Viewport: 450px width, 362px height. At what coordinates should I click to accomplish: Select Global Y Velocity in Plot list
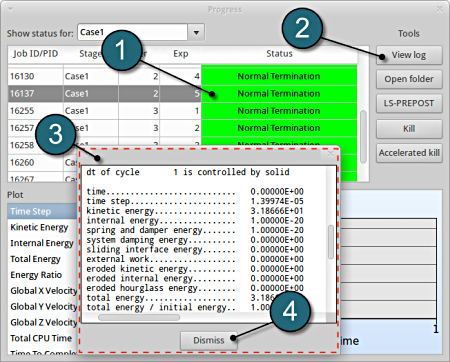(43, 307)
